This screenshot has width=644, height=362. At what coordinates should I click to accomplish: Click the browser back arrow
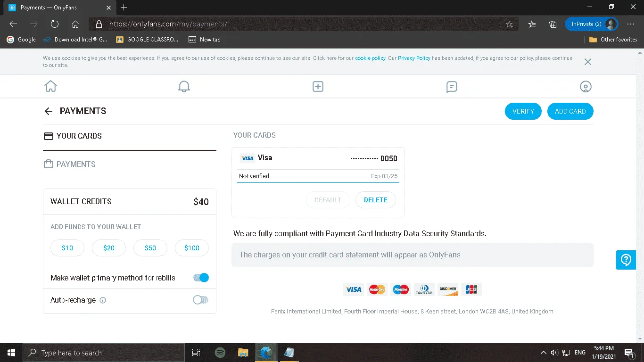(13, 24)
